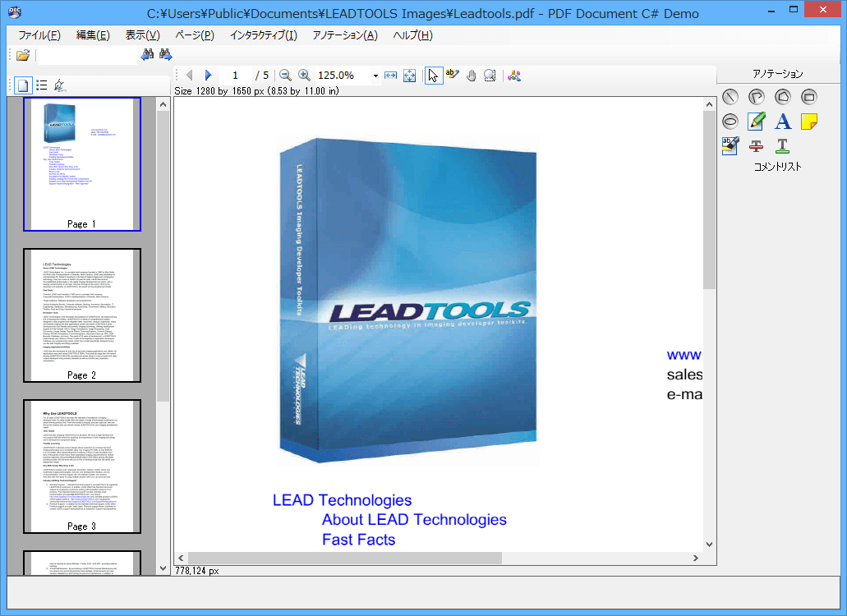Open the ファイル(F) menu
The height and width of the screenshot is (616, 847).
pos(39,35)
